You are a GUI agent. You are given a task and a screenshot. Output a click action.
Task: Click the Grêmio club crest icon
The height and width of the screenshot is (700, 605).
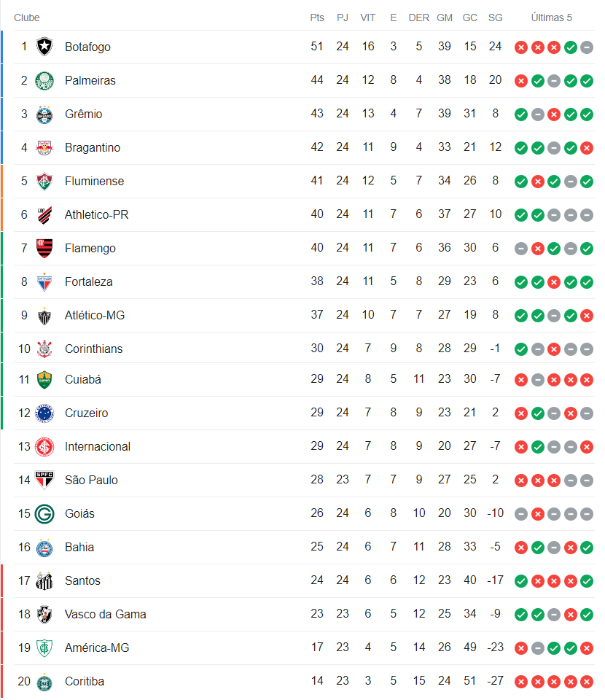[44, 114]
